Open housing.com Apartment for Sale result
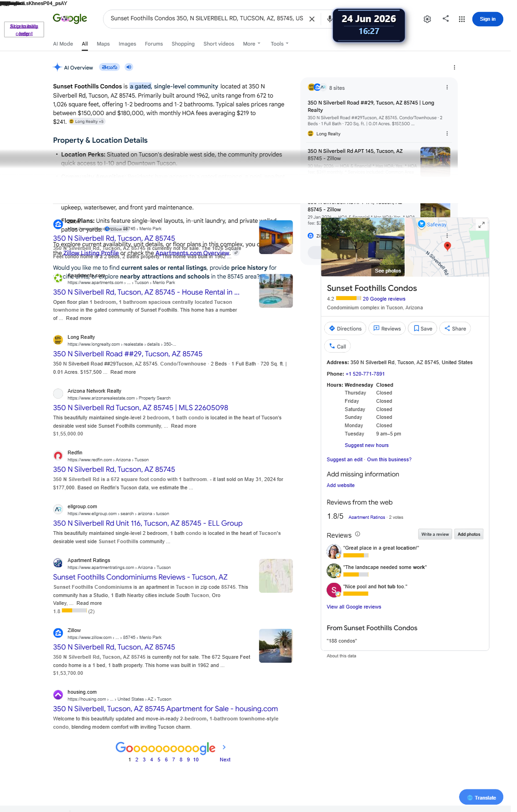 [x=166, y=708]
